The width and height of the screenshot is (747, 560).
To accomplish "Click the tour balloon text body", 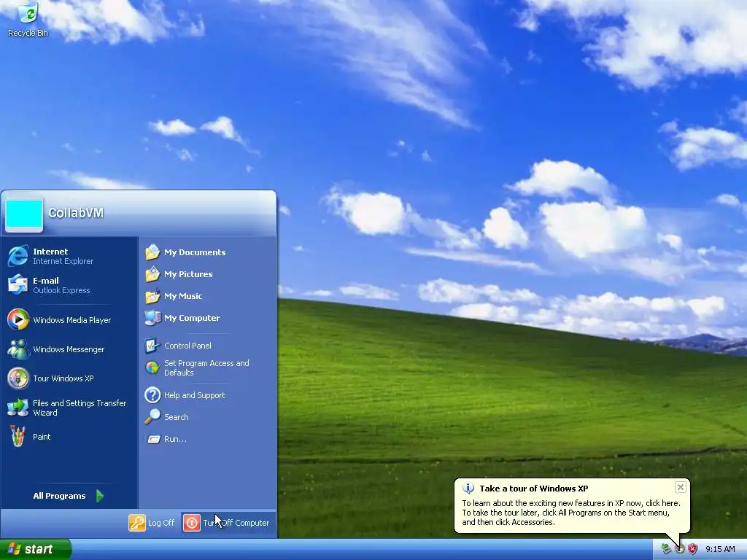I will (x=570, y=513).
